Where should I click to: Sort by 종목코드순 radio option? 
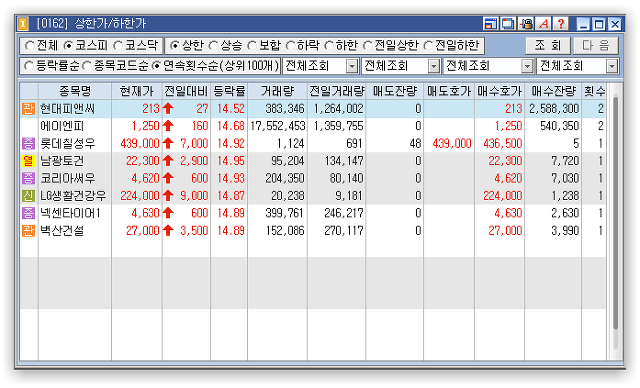[x=87, y=66]
